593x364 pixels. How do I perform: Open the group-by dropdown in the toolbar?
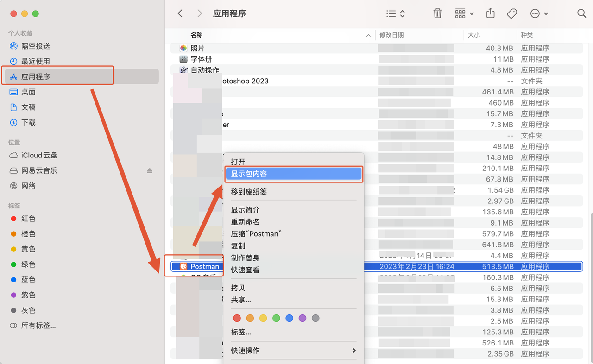[463, 13]
